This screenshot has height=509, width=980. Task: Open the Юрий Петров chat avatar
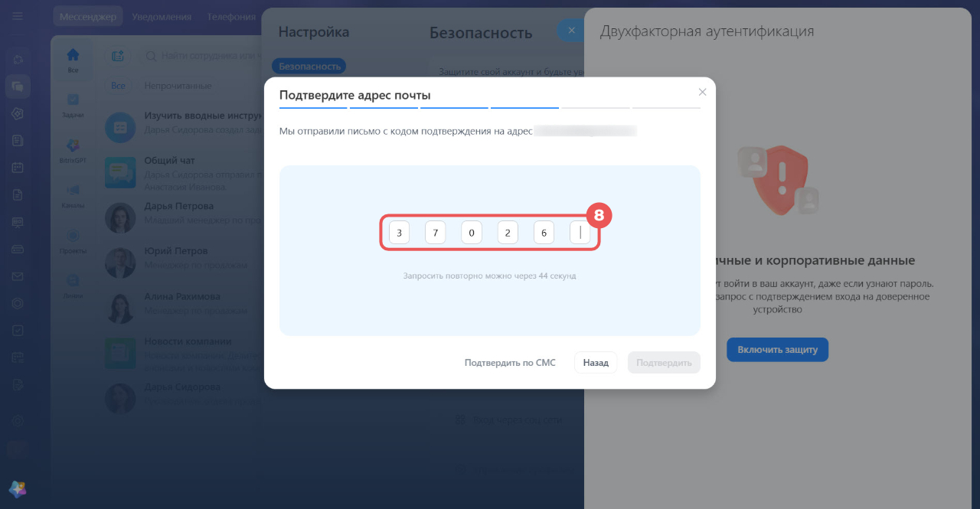pos(120,263)
